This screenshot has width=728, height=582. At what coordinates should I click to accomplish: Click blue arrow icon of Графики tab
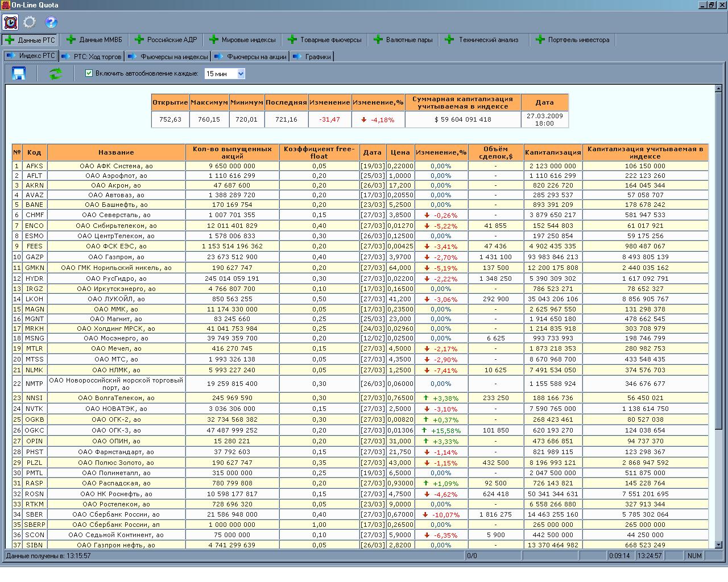[297, 56]
